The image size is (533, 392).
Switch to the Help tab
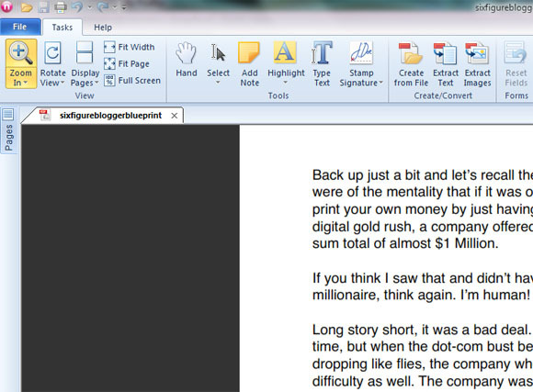coord(103,28)
